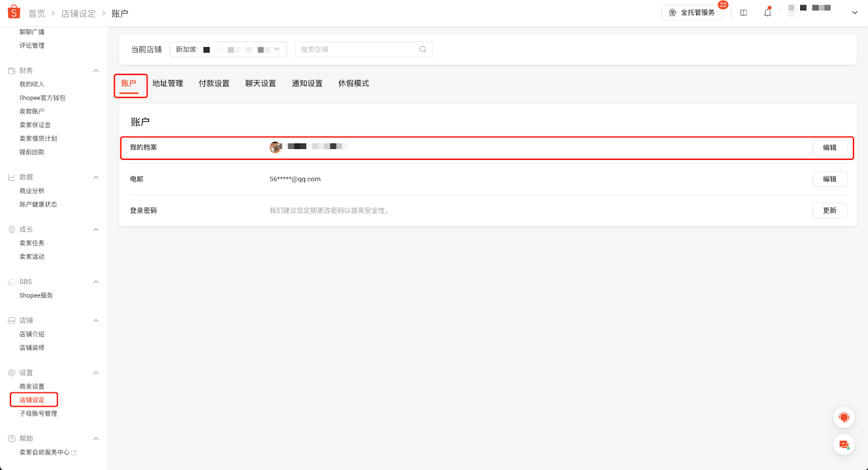
Task: Click the 设置 gear section icon
Action: coord(11,373)
